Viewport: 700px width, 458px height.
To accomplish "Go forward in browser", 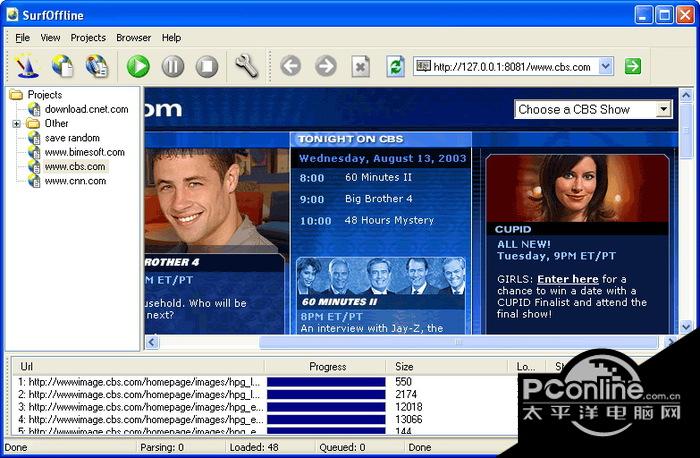I will 325,67.
